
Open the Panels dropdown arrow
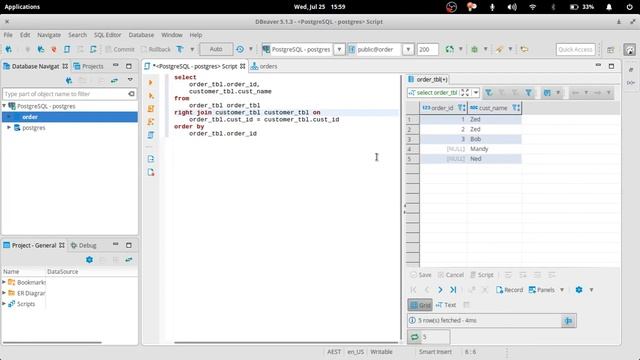(x=562, y=290)
